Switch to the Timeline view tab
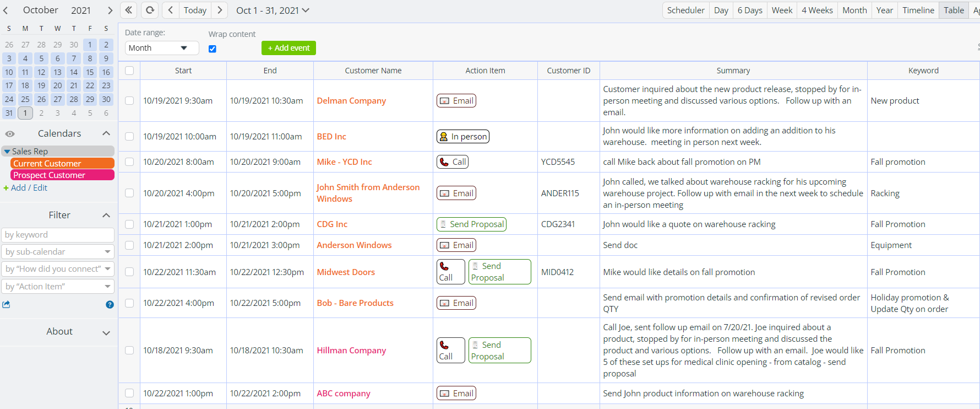This screenshot has width=980, height=409. 918,10
